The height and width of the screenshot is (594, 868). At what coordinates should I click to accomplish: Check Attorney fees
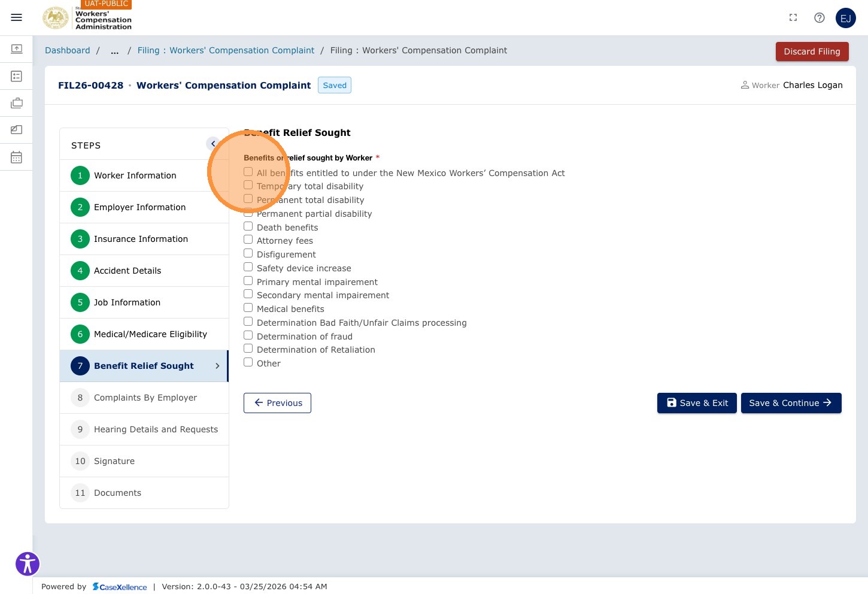[248, 240]
